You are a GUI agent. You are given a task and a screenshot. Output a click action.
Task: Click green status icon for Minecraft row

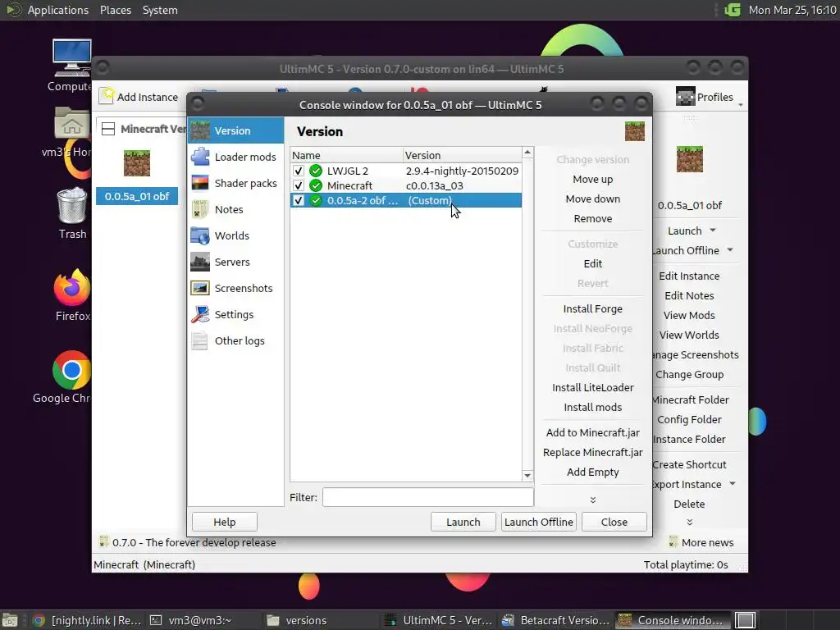point(316,185)
